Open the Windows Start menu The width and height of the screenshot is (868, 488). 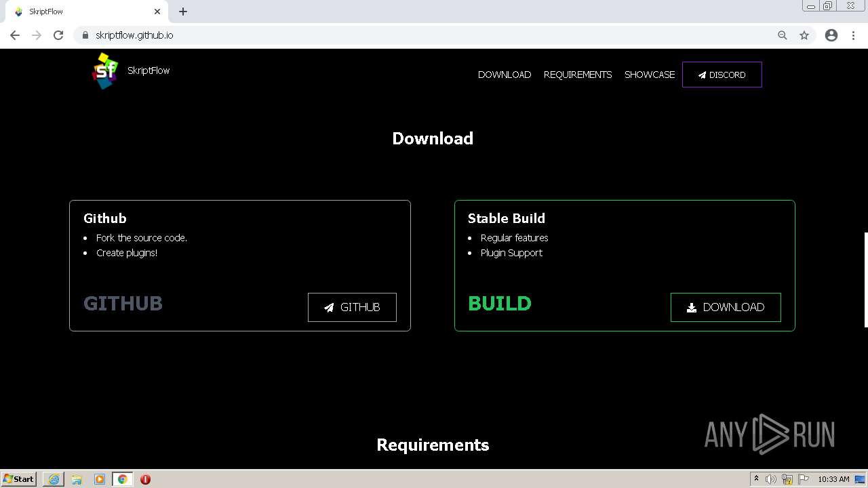click(x=19, y=479)
